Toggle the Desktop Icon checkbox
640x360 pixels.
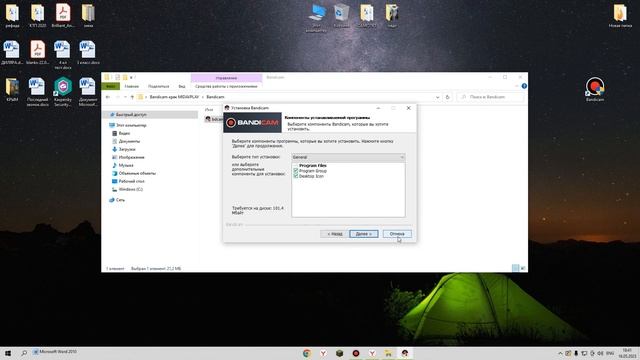point(296,176)
